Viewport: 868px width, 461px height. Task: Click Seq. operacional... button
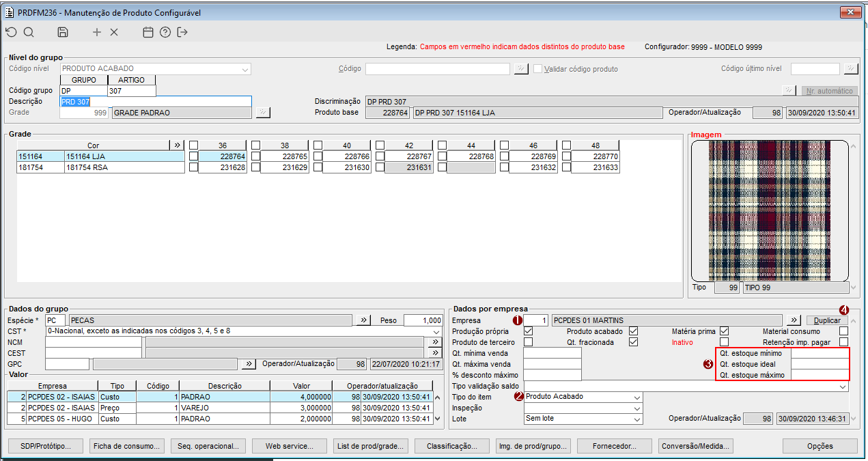pyautogui.click(x=208, y=446)
